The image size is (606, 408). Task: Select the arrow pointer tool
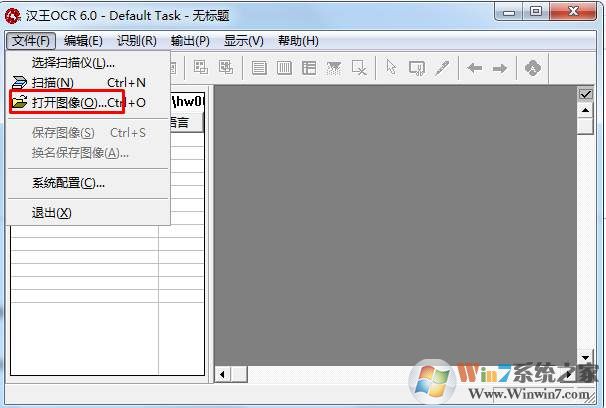click(391, 68)
